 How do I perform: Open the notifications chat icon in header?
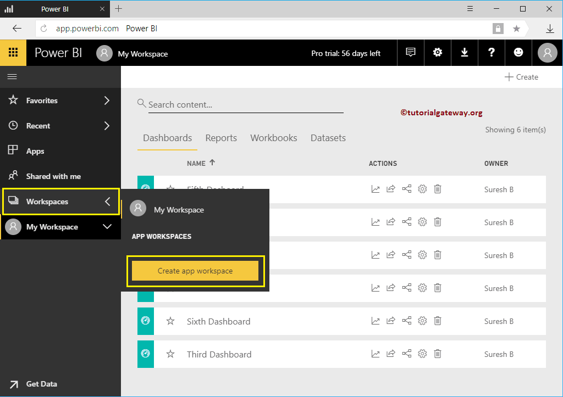click(x=410, y=53)
